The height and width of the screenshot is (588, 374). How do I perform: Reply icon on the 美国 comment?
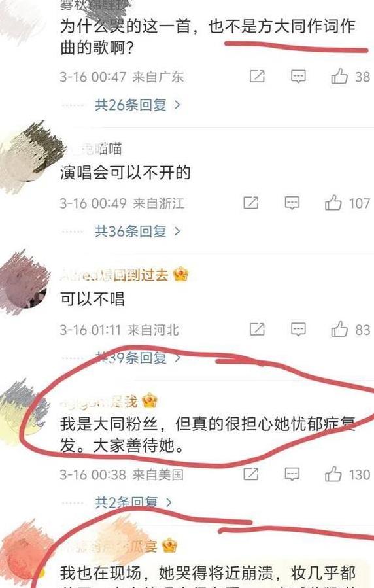[292, 474]
